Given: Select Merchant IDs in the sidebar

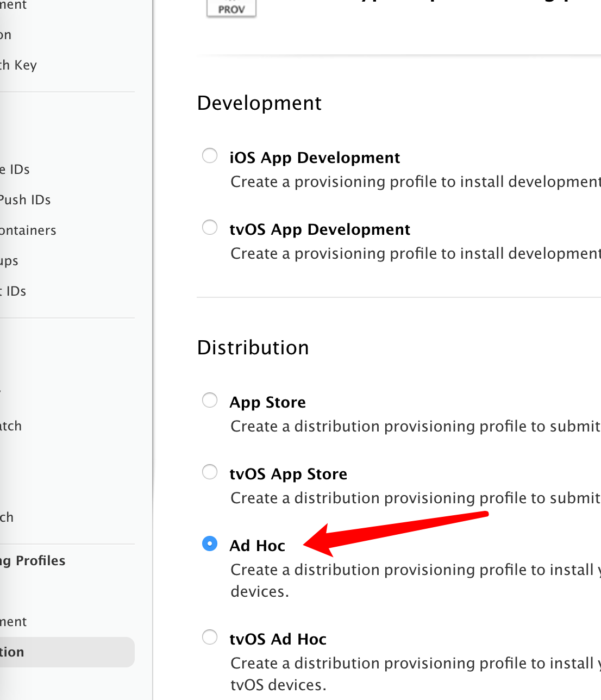Looking at the screenshot, I should pos(13,291).
